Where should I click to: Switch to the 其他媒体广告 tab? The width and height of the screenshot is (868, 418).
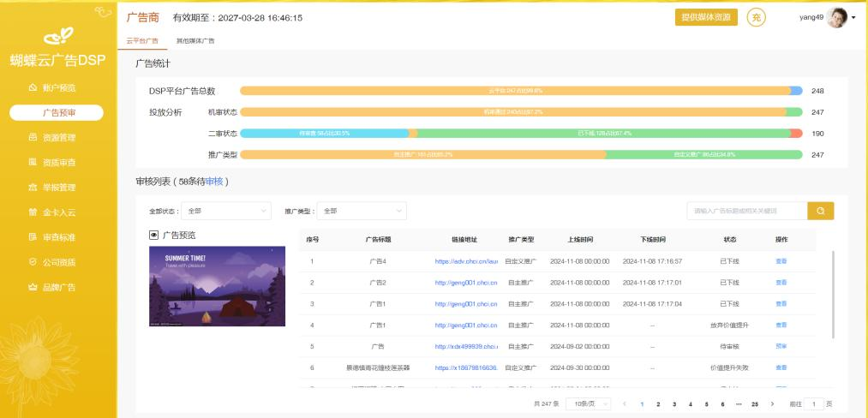click(195, 41)
